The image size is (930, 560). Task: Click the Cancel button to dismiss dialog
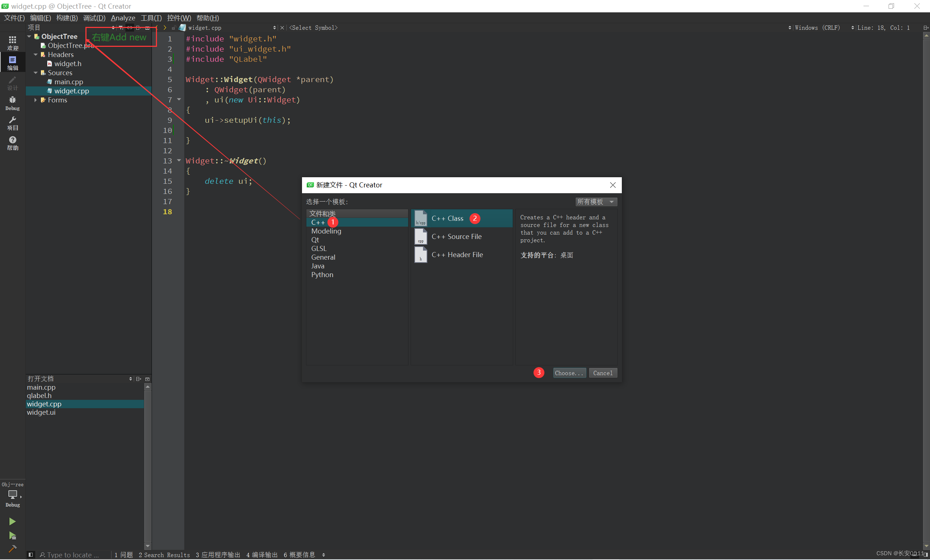click(603, 373)
